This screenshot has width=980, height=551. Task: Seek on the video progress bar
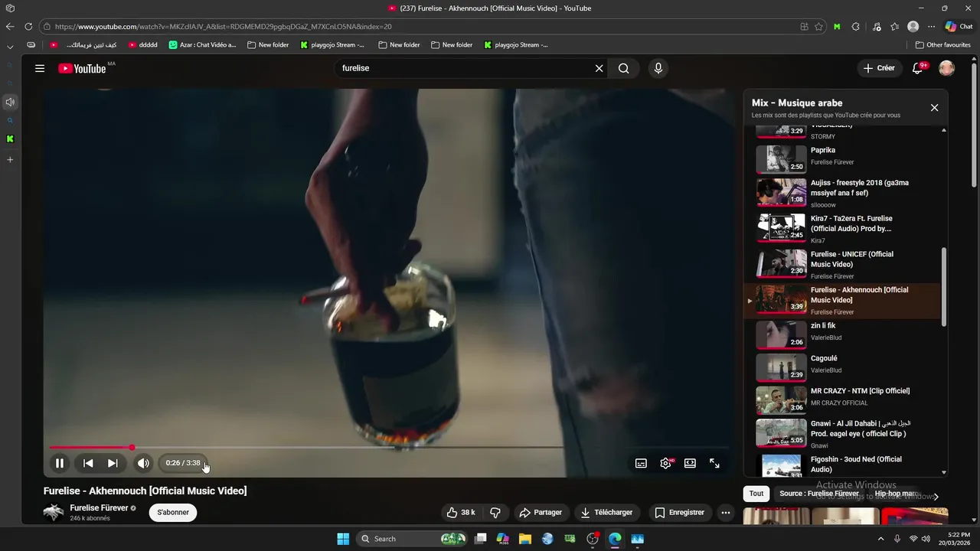(x=387, y=447)
